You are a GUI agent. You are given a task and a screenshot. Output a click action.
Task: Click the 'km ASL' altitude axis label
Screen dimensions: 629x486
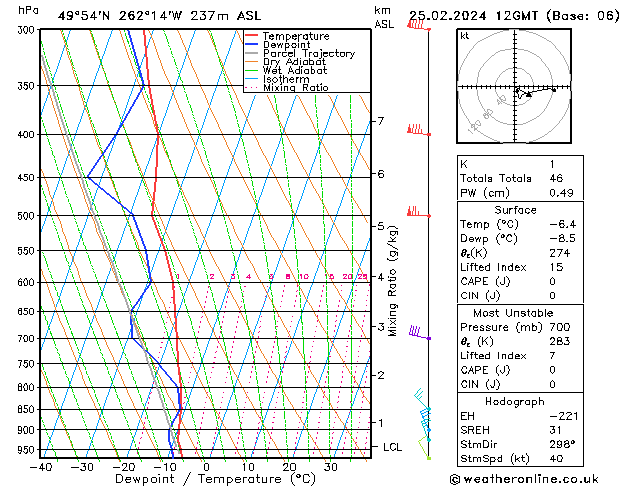[384, 17]
